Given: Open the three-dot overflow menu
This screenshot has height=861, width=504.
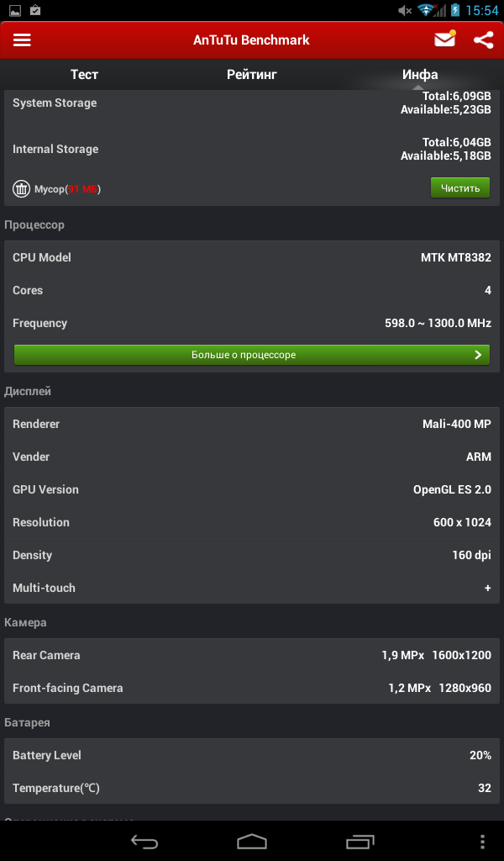Looking at the screenshot, I should (482, 841).
